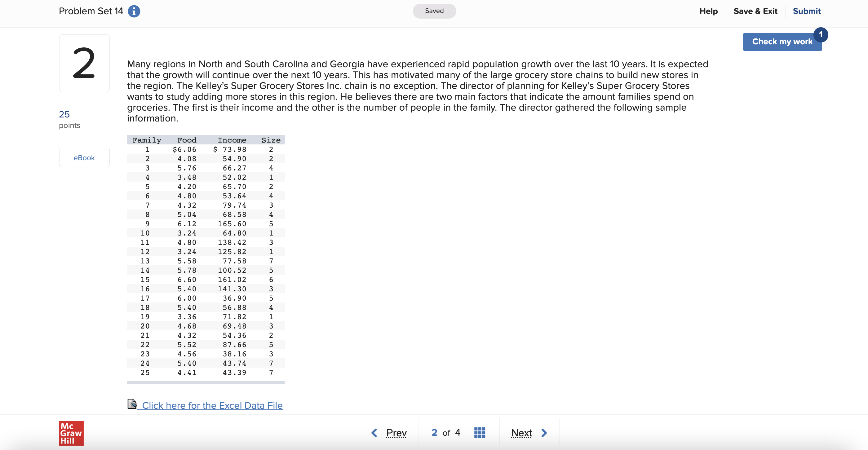This screenshot has width=868, height=450.
Task: Open the Problem Set 14 info tooltip
Action: click(x=134, y=11)
